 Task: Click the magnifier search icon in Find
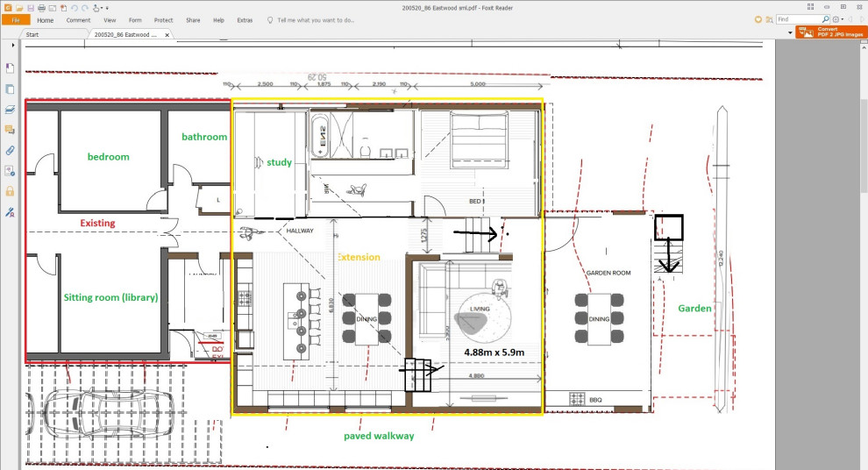(826, 19)
